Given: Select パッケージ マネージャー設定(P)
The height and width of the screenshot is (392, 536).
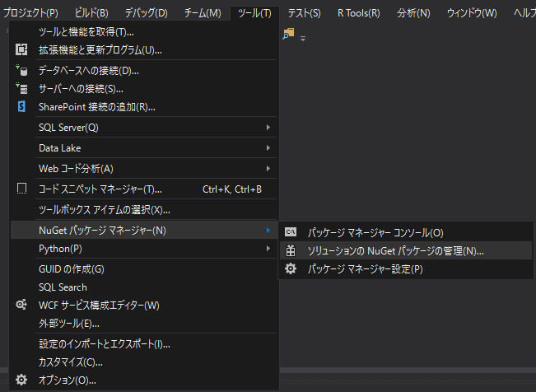Looking at the screenshot, I should pyautogui.click(x=406, y=268).
